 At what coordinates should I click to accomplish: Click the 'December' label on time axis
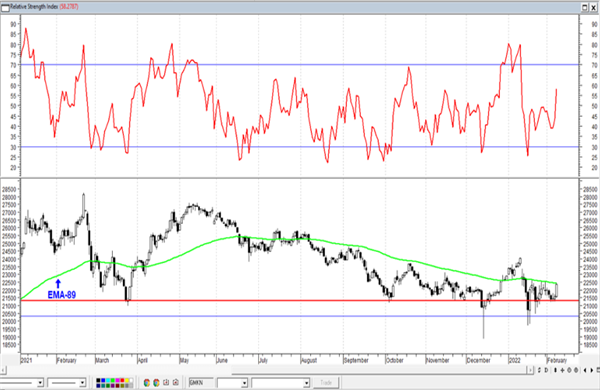click(x=478, y=361)
